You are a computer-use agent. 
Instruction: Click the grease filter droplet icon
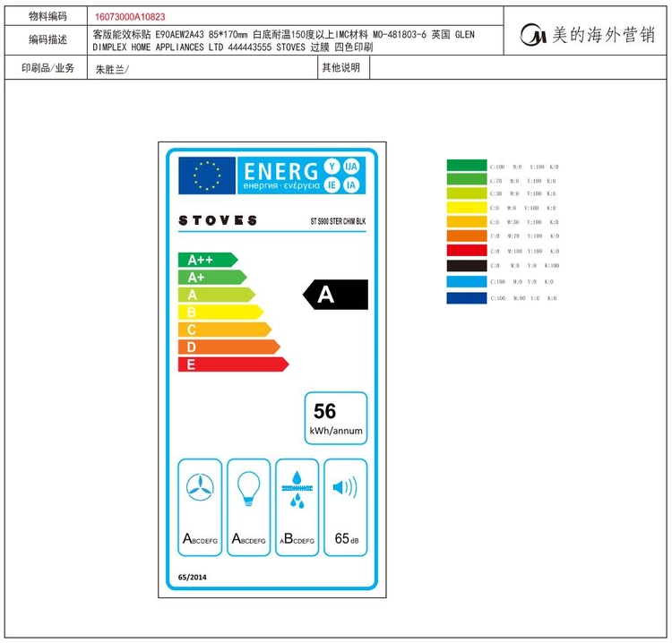point(297,490)
